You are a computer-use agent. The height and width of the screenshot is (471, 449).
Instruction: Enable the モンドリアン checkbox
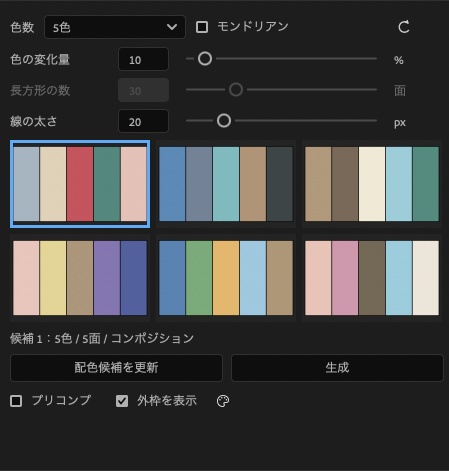202,27
